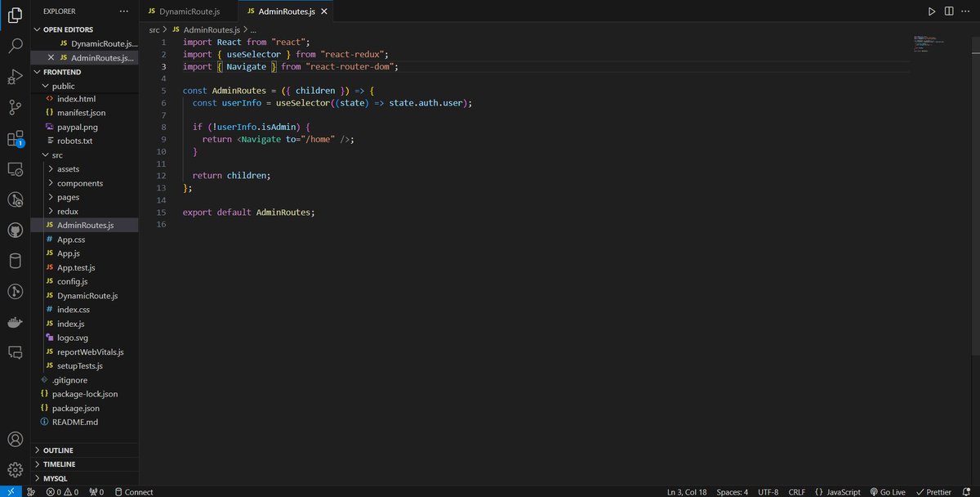Go to line via Ln 3, Col 18
980x497 pixels.
point(687,492)
